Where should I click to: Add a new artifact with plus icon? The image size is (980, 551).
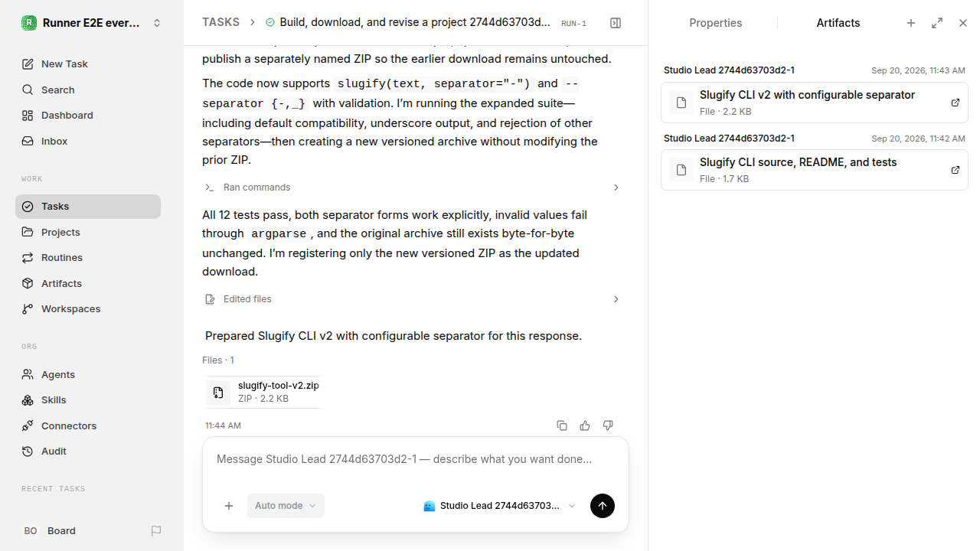click(x=911, y=23)
